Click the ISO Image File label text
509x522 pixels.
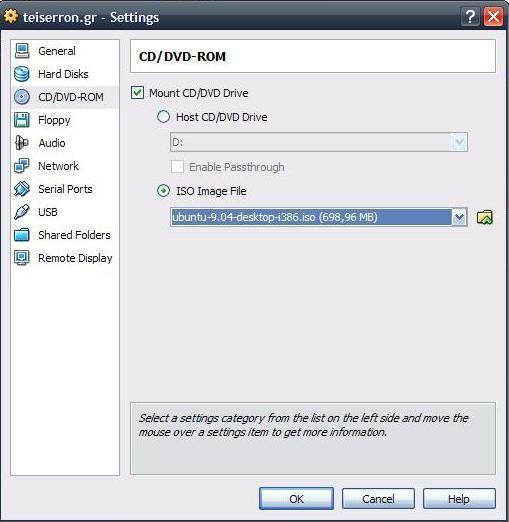coord(211,191)
